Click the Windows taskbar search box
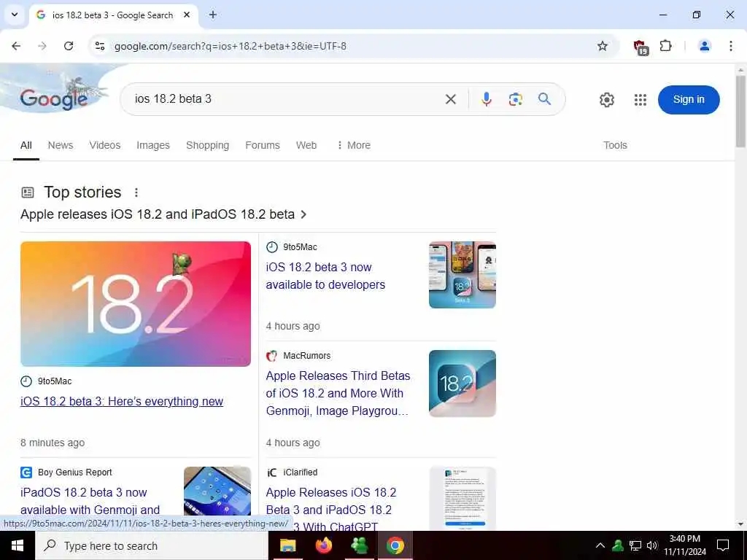Image resolution: width=747 pixels, height=560 pixels. [x=152, y=545]
